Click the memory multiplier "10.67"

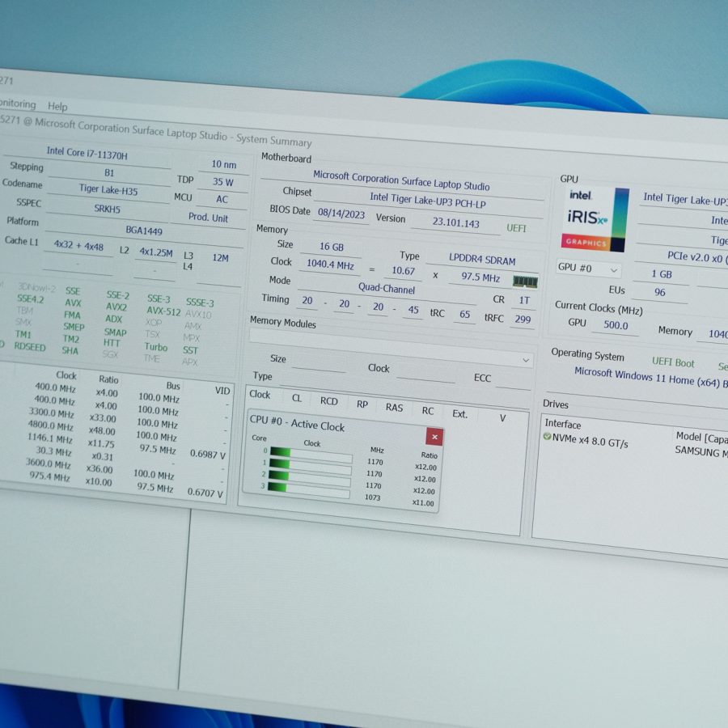point(403,271)
